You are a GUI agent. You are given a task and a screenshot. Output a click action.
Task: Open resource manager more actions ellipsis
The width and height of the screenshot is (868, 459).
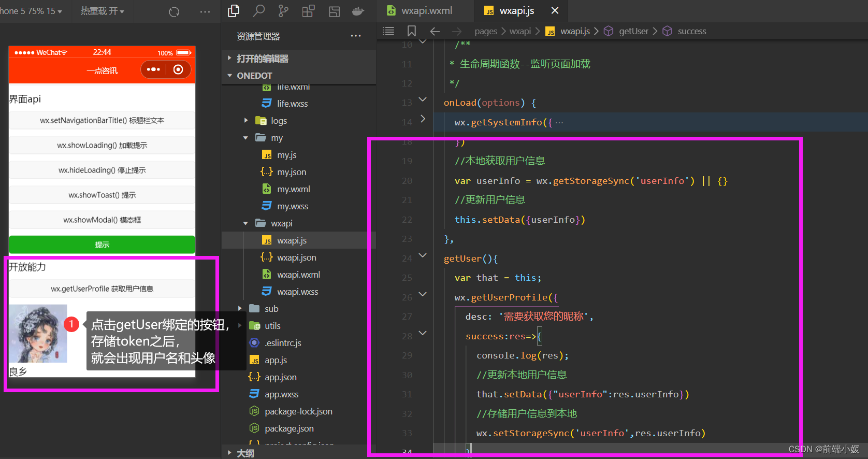click(356, 36)
